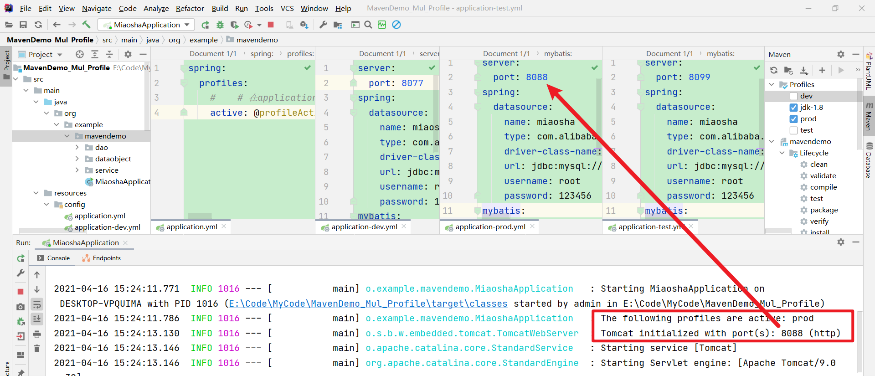The image size is (875, 376).
Task: Click the Search Everywhere magnifier icon
Action: tap(368, 25)
